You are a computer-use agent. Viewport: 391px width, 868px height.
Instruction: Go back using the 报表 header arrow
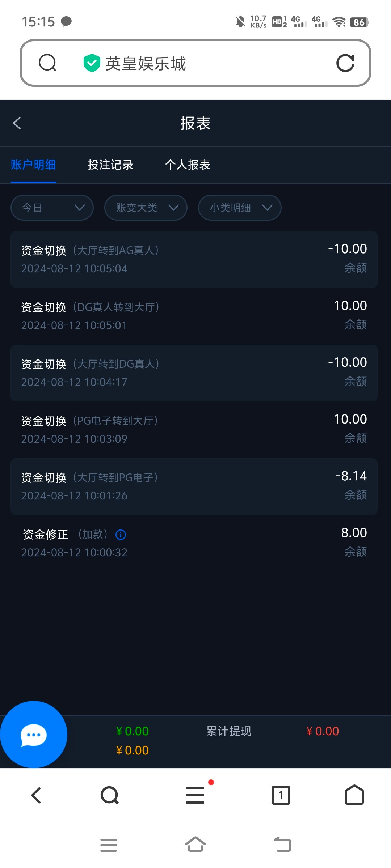[17, 123]
